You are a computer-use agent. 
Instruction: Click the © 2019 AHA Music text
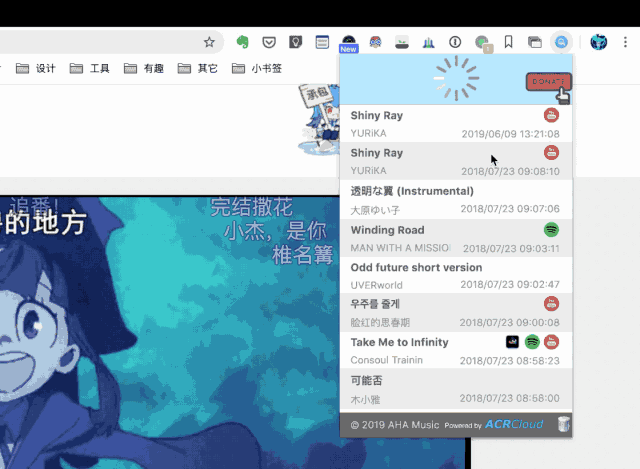pyautogui.click(x=395, y=425)
